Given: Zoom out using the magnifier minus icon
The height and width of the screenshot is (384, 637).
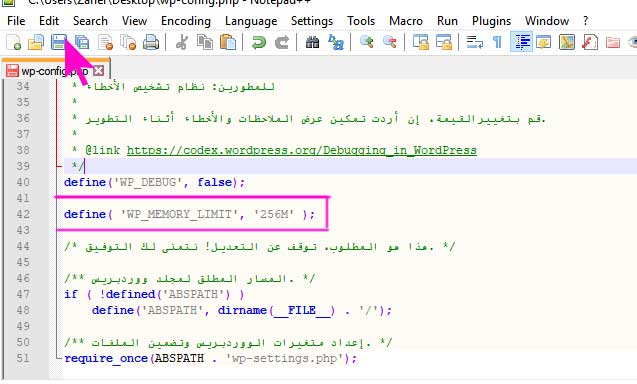Looking at the screenshot, I should (390, 42).
